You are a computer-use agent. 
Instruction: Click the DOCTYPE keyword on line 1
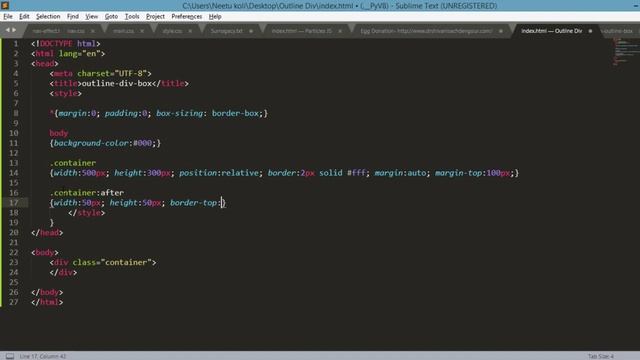[x=56, y=43]
